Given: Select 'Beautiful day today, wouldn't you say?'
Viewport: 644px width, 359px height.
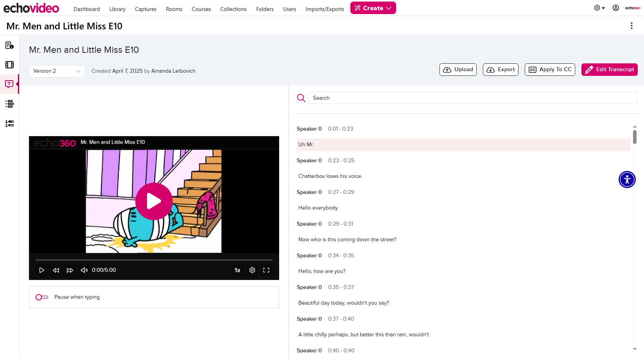Looking at the screenshot, I should tap(344, 303).
